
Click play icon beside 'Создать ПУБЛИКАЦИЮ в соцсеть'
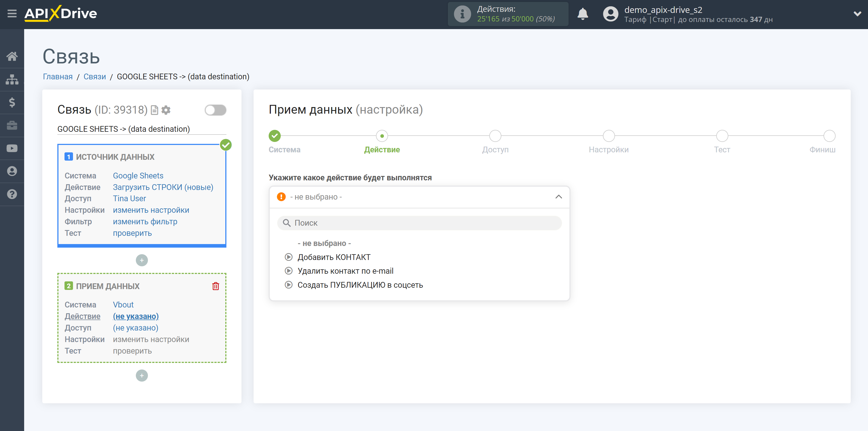289,285
